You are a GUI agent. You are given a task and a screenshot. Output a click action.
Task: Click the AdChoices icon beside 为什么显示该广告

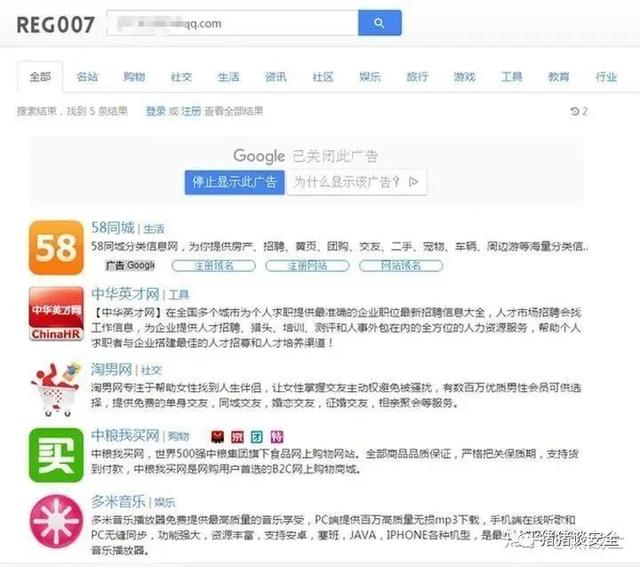click(x=413, y=182)
